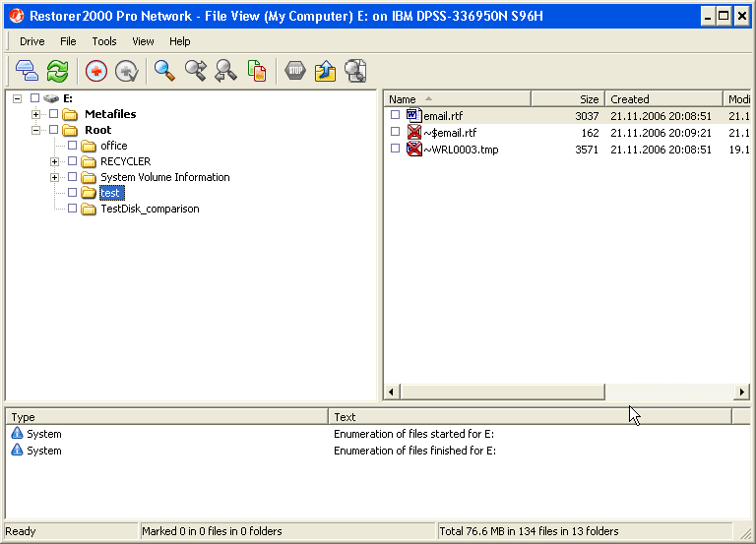The image size is (756, 544).
Task: Collapse the Root tree node
Action: (x=35, y=130)
